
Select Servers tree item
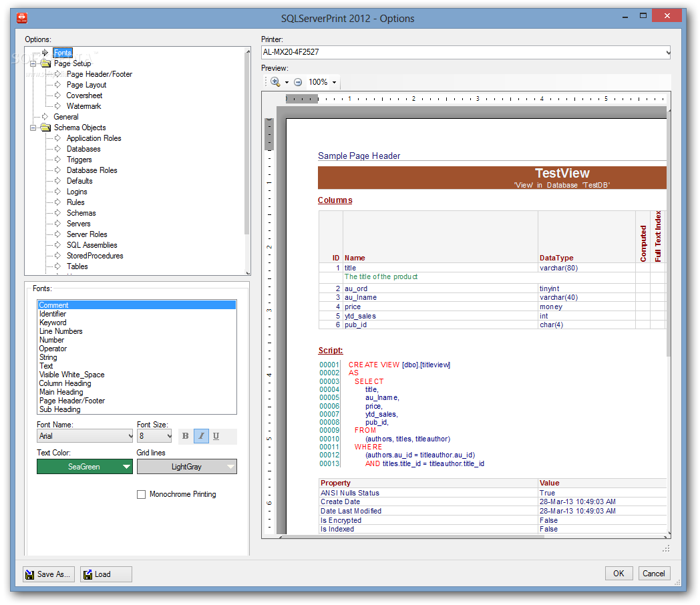coord(79,224)
